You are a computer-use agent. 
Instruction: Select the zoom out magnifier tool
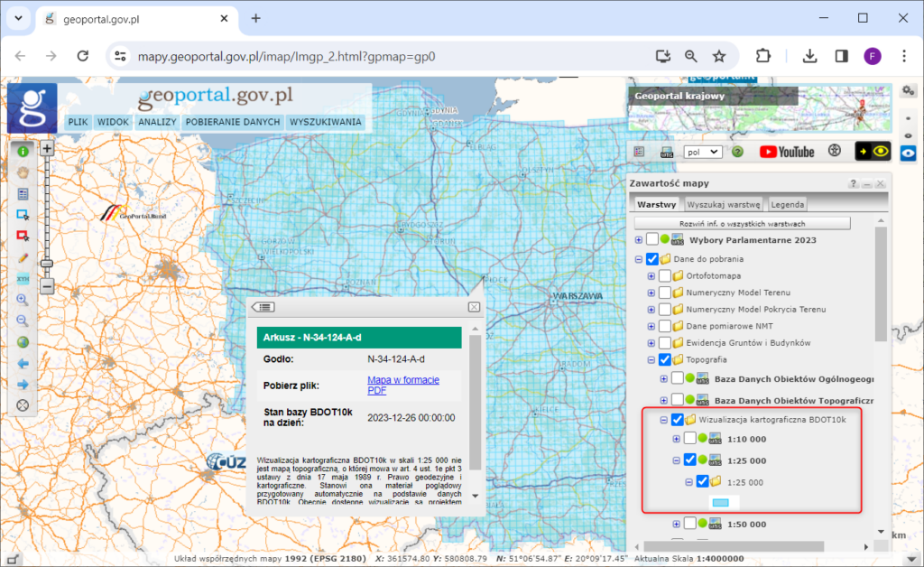[x=23, y=321]
